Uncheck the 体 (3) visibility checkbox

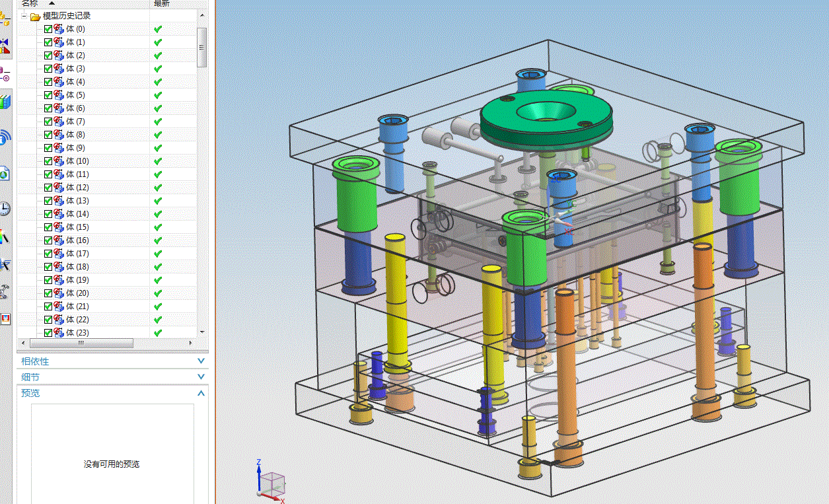48,69
